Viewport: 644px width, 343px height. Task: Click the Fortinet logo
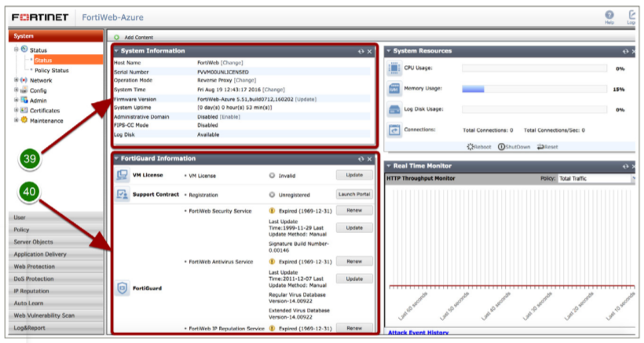[x=40, y=17]
